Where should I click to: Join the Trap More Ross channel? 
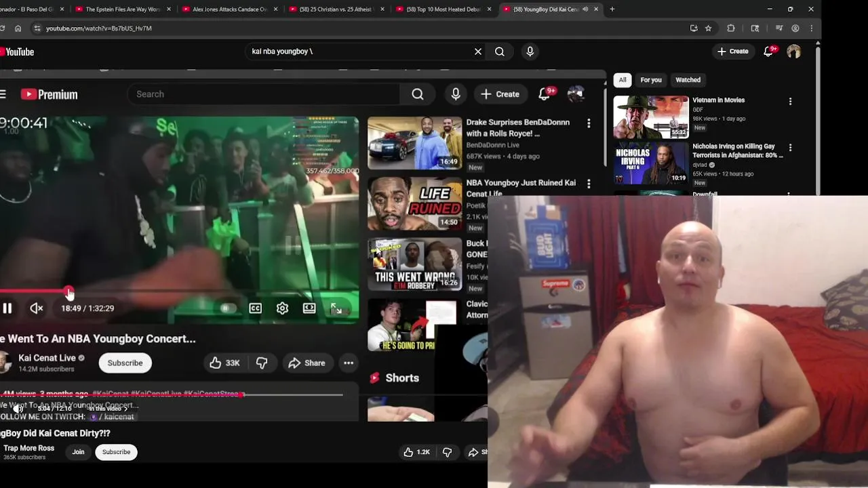point(78,452)
